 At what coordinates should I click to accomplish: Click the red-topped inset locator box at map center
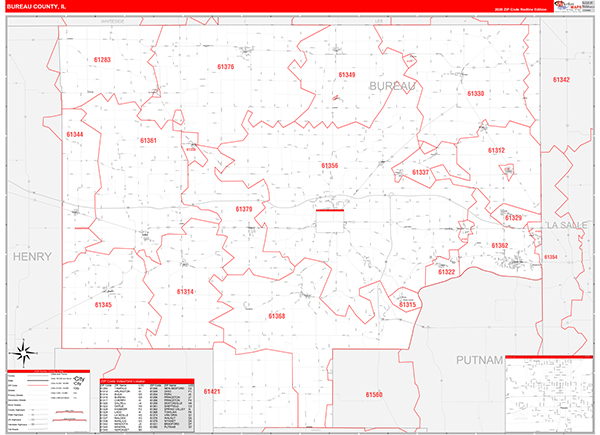pyautogui.click(x=330, y=221)
